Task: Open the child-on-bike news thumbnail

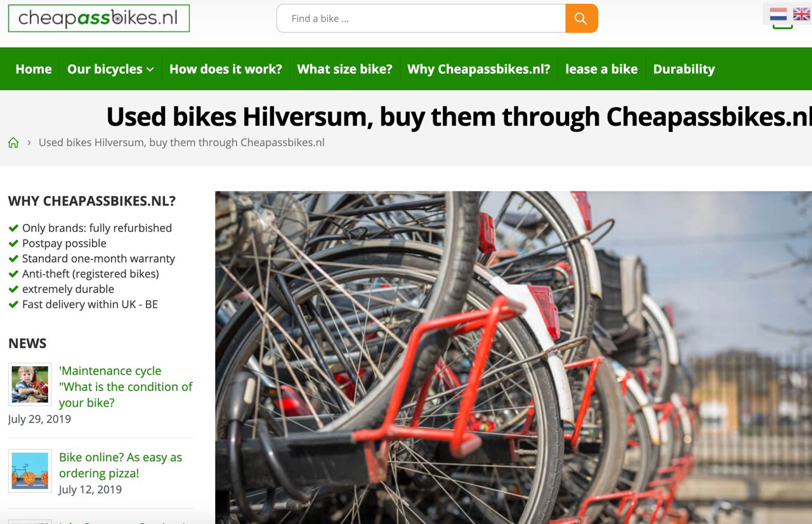Action: (30, 384)
